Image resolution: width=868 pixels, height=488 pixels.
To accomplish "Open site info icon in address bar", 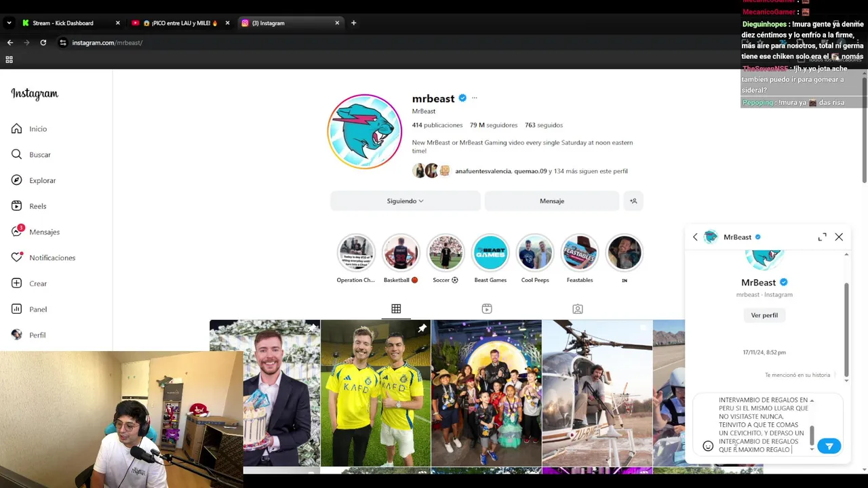I will point(62,43).
